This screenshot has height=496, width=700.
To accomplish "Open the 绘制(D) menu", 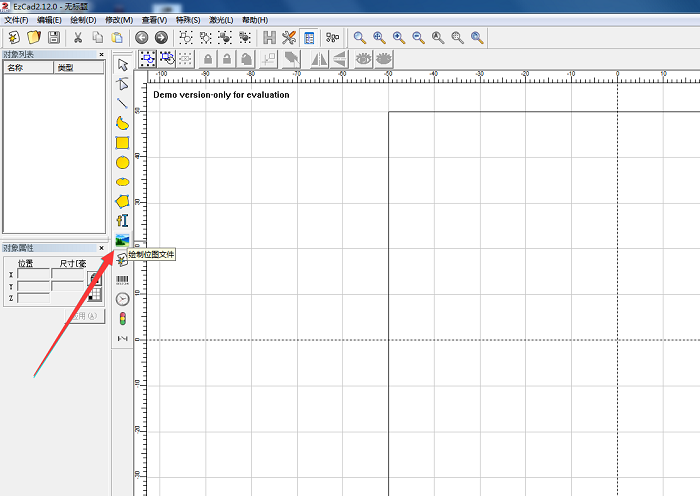I will pos(83,20).
